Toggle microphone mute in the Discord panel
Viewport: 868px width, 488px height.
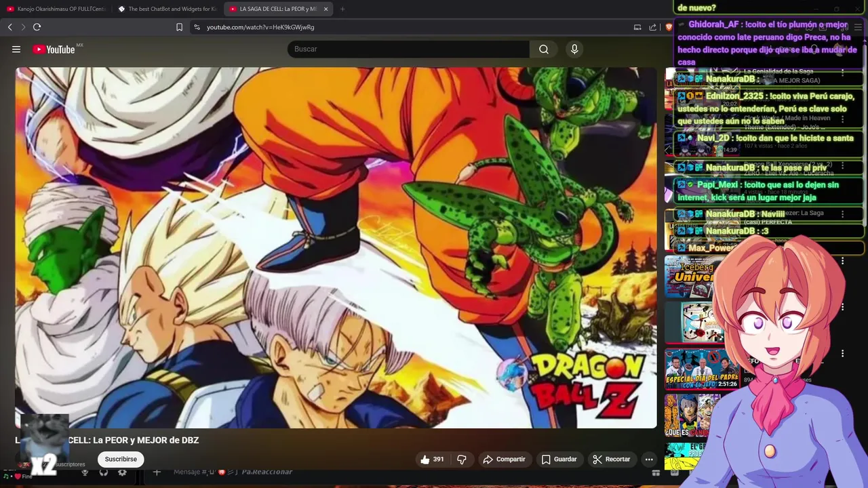[x=85, y=472]
